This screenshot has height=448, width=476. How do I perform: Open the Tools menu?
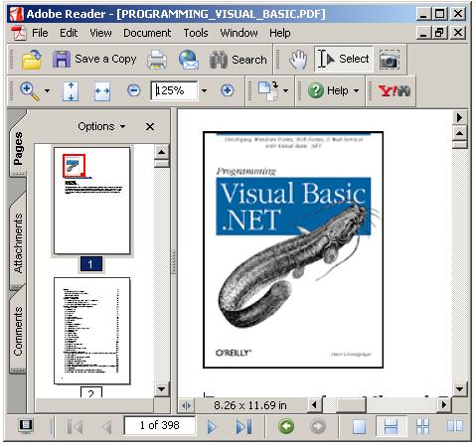(196, 33)
